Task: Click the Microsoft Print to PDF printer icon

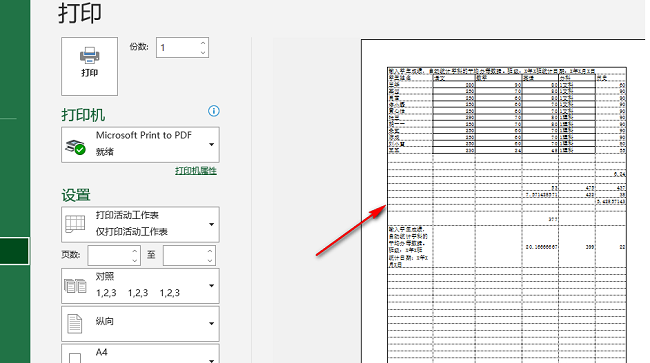Action: [x=75, y=147]
